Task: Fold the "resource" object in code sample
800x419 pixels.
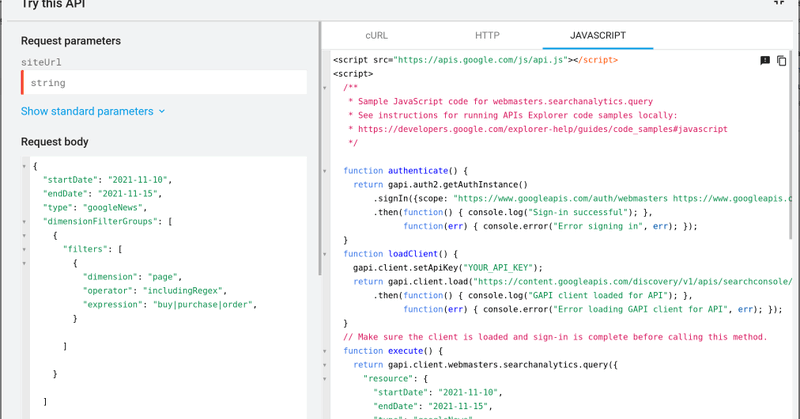Action: (324, 379)
